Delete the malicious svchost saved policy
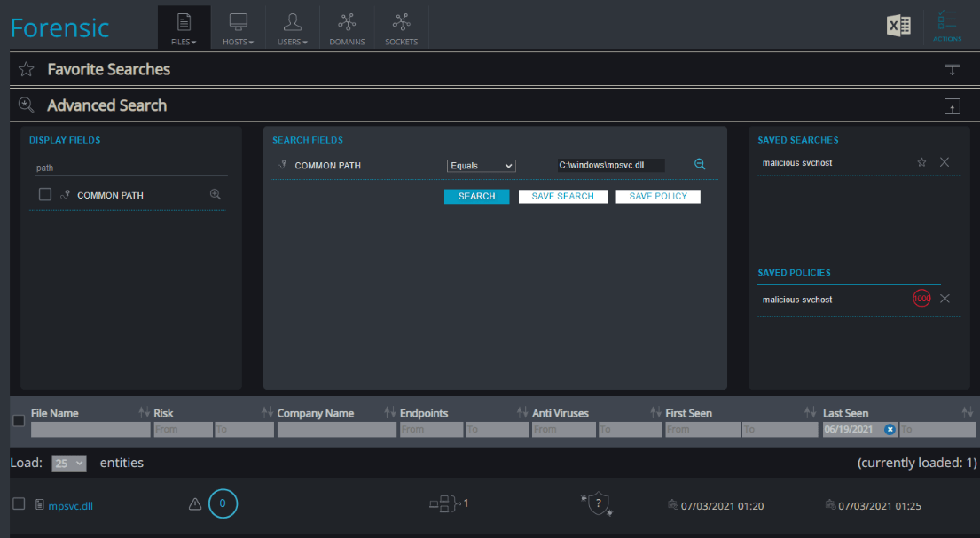Viewport: 980px width, 538px height. [x=945, y=299]
